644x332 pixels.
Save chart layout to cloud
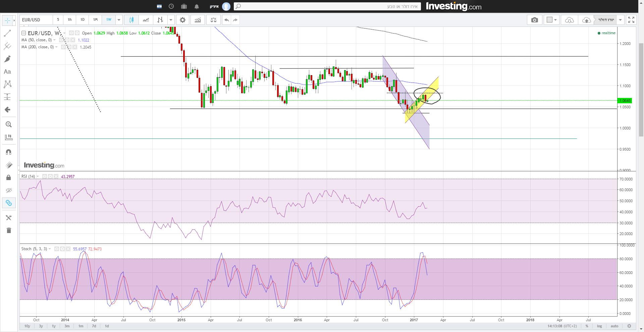point(586,20)
